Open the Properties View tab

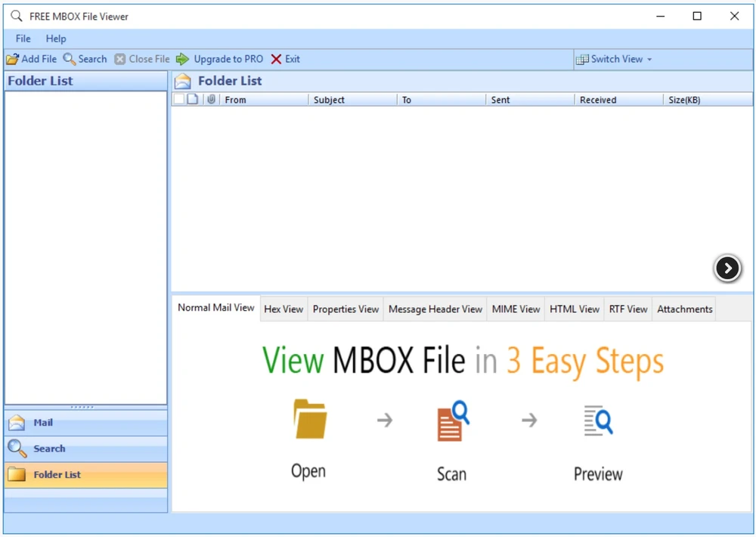coord(345,309)
